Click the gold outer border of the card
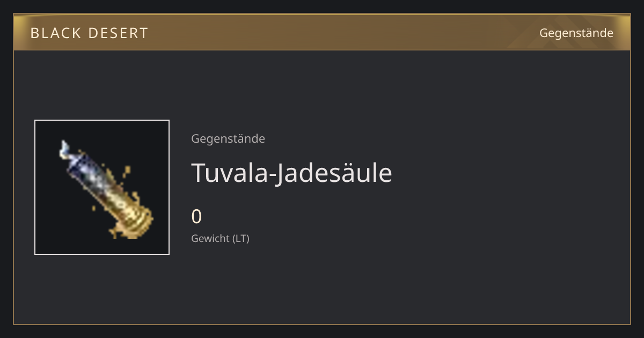This screenshot has width=644, height=338. [x=322, y=324]
